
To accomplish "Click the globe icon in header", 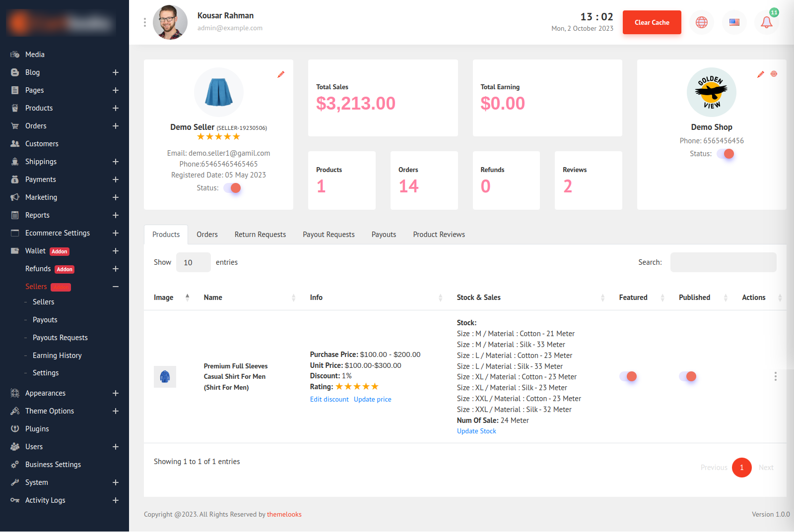I will (701, 22).
